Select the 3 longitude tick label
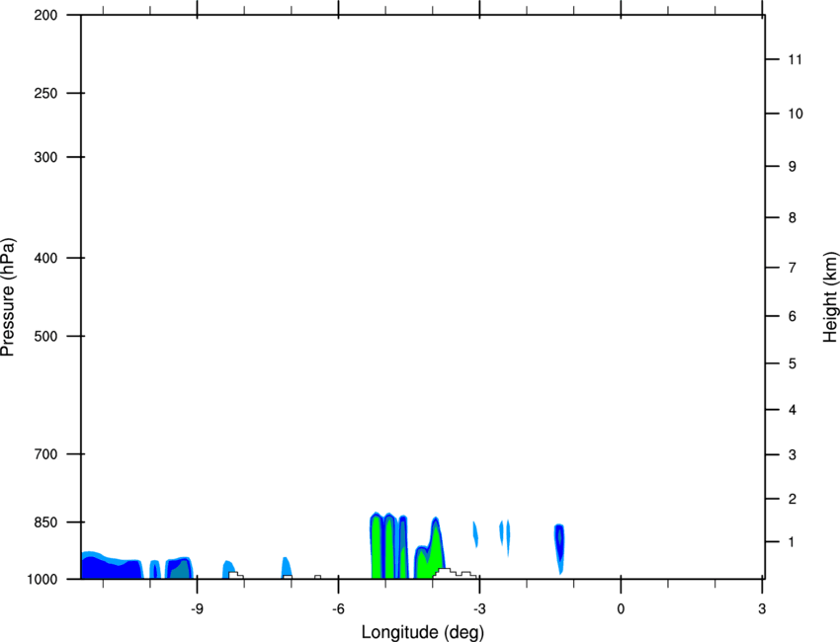This screenshot has width=840, height=642. (x=762, y=607)
